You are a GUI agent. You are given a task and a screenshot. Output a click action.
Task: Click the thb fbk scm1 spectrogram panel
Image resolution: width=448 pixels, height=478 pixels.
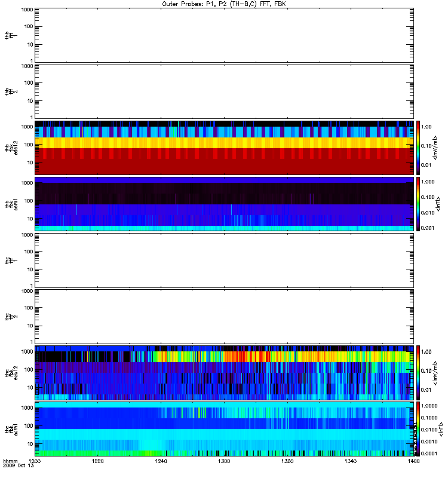224,204
